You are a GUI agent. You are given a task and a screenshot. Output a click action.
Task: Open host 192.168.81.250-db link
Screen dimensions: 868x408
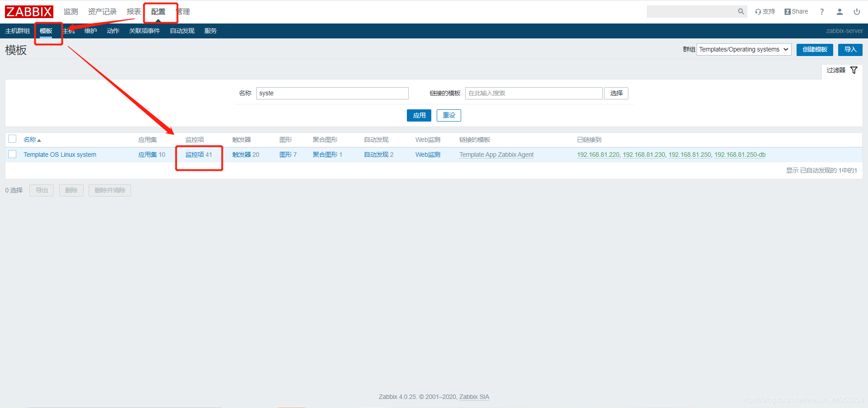(x=740, y=155)
